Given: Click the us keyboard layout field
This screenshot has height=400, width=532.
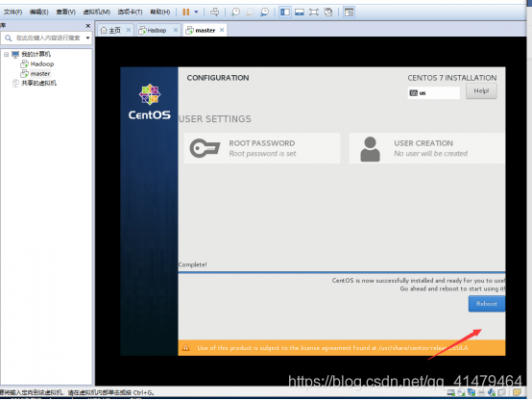Looking at the screenshot, I should pos(434,93).
